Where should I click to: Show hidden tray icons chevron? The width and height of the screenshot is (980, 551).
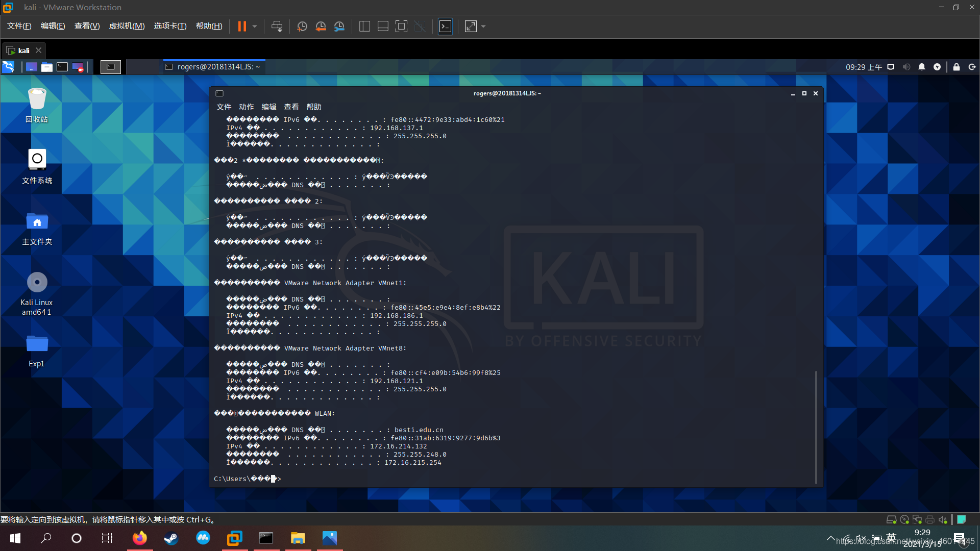coord(831,538)
